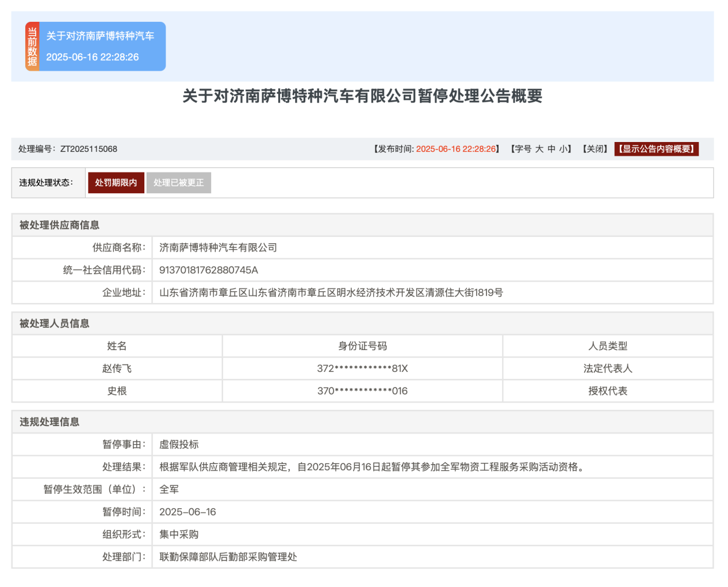The width and height of the screenshot is (728, 587).
Task: Click the processing number ZT2025115068
Action: tap(89, 149)
